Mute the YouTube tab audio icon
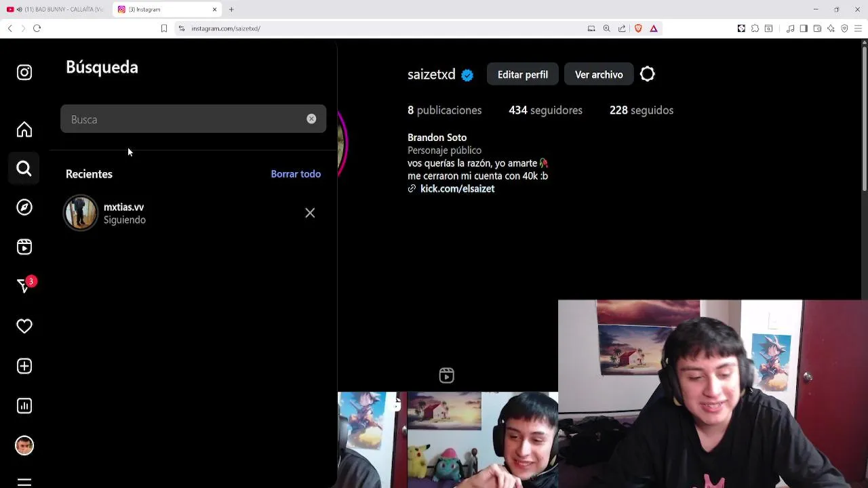The image size is (868, 488). point(19,9)
